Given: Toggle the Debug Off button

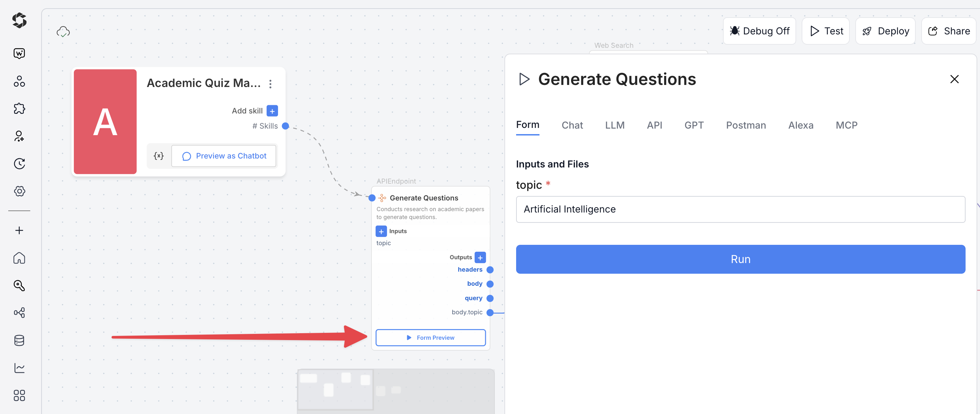Looking at the screenshot, I should click(x=759, y=31).
